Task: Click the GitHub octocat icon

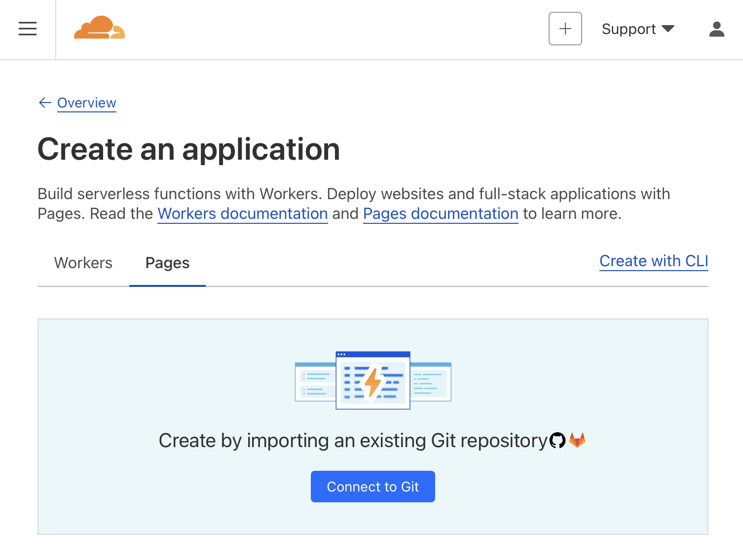Action: coord(557,440)
